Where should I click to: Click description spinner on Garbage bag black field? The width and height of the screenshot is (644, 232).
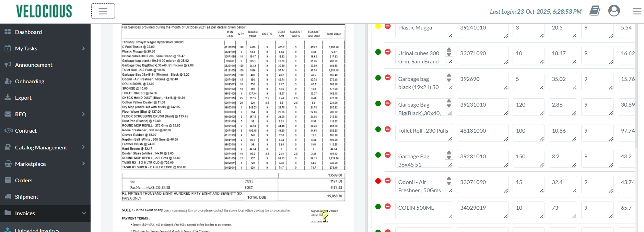coord(449,77)
